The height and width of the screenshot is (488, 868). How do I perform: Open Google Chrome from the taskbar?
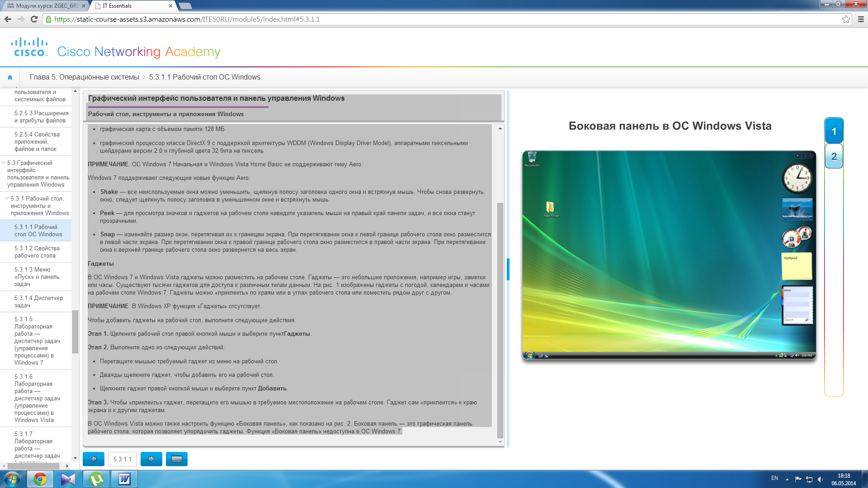click(40, 479)
